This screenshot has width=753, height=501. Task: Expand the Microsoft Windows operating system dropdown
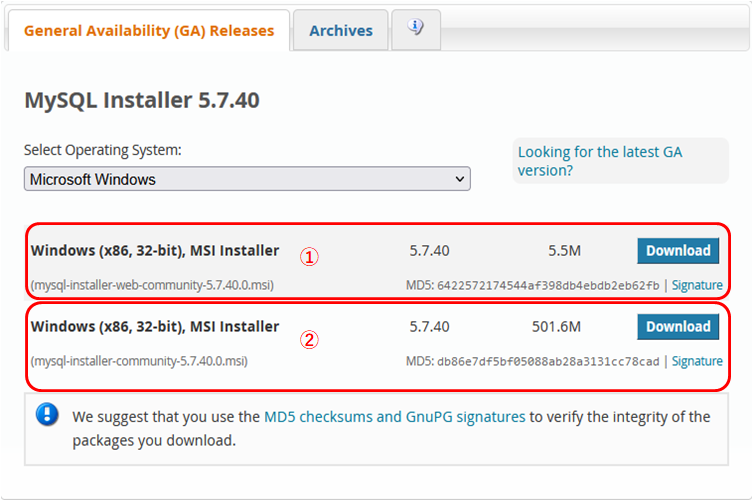(x=247, y=179)
